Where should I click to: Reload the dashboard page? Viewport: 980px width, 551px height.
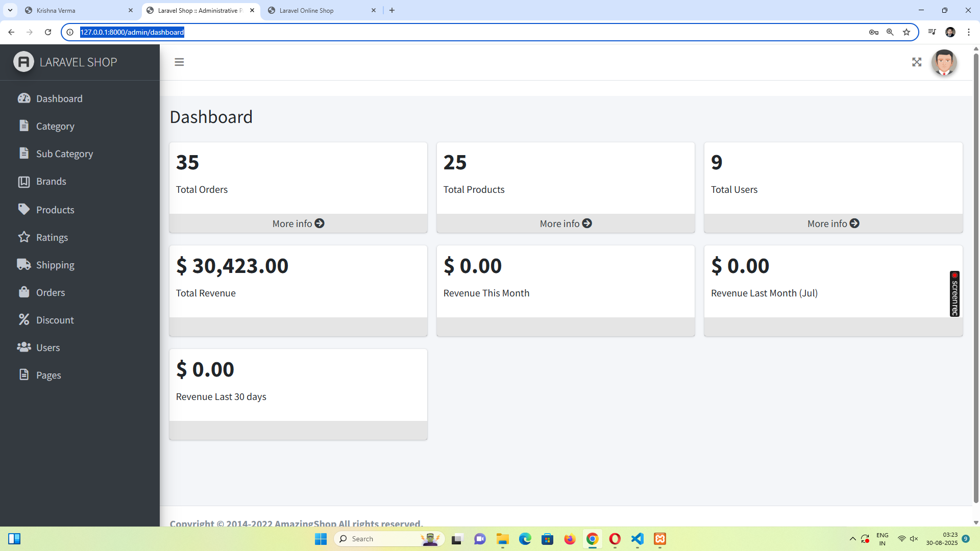48,32
